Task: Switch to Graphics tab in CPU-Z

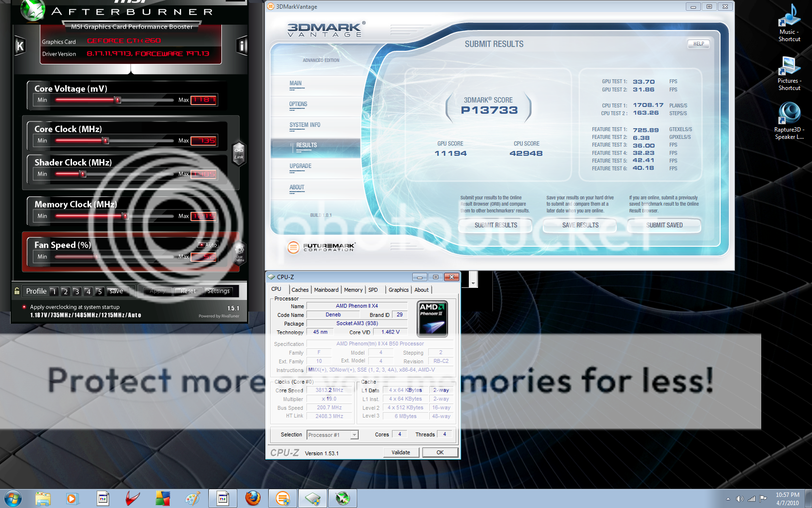Action: point(399,290)
